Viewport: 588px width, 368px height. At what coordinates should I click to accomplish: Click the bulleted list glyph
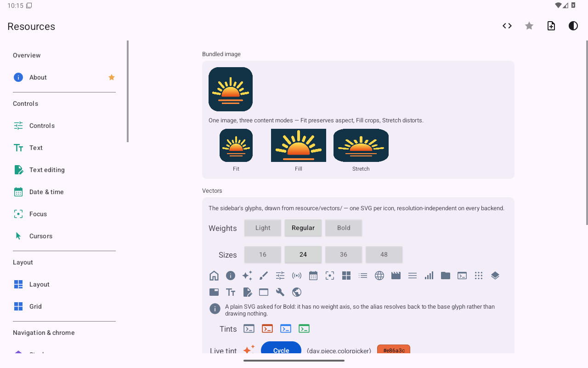[x=363, y=276]
